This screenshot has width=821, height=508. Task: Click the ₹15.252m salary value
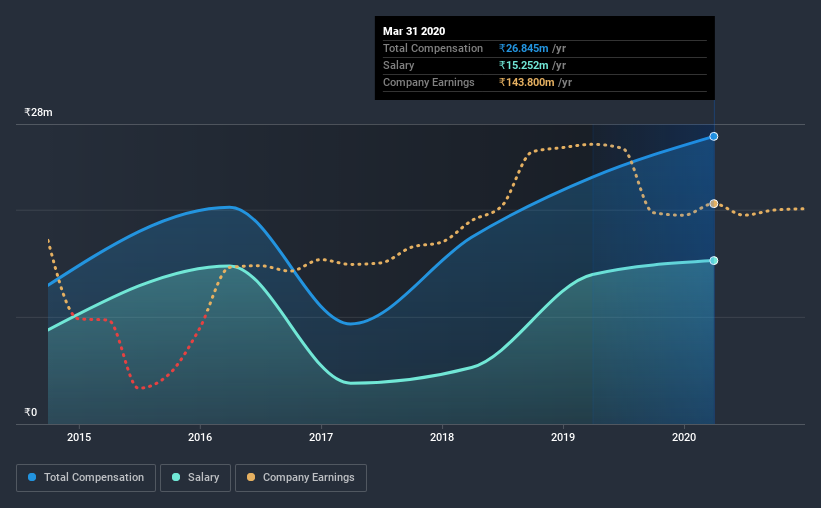pyautogui.click(x=524, y=65)
